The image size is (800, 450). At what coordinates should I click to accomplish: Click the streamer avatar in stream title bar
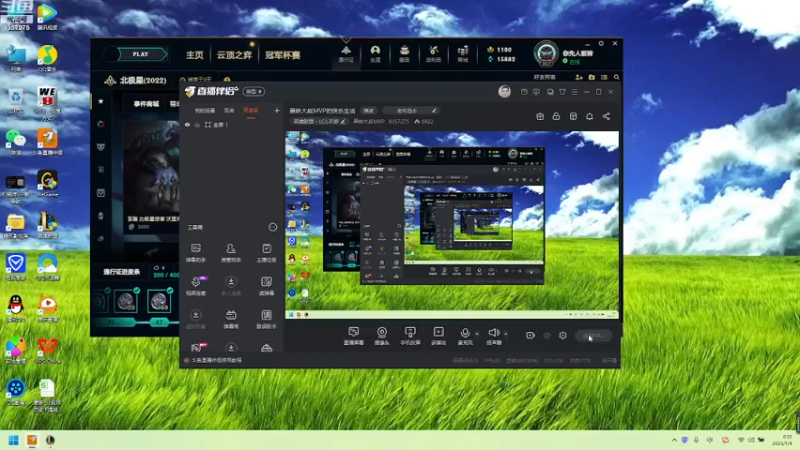point(505,91)
